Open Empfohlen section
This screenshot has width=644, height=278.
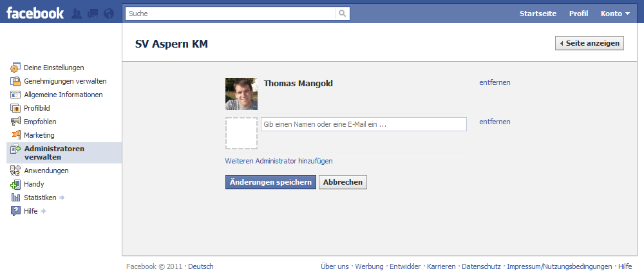(40, 122)
